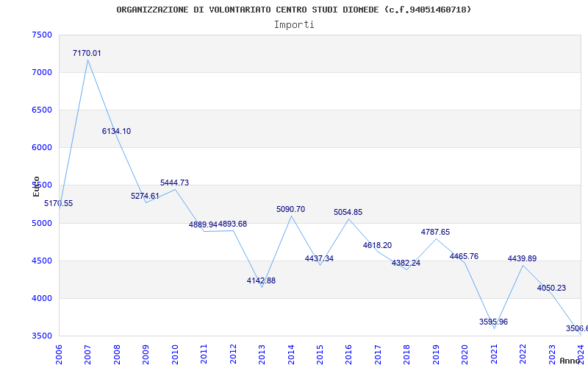
Task: Click the Importi subtitle
Action: (294, 24)
